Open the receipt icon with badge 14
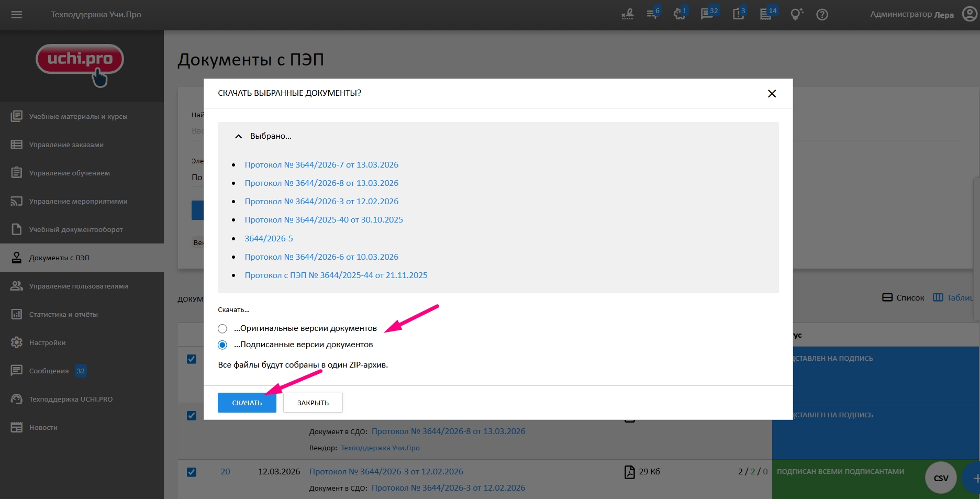 point(766,15)
